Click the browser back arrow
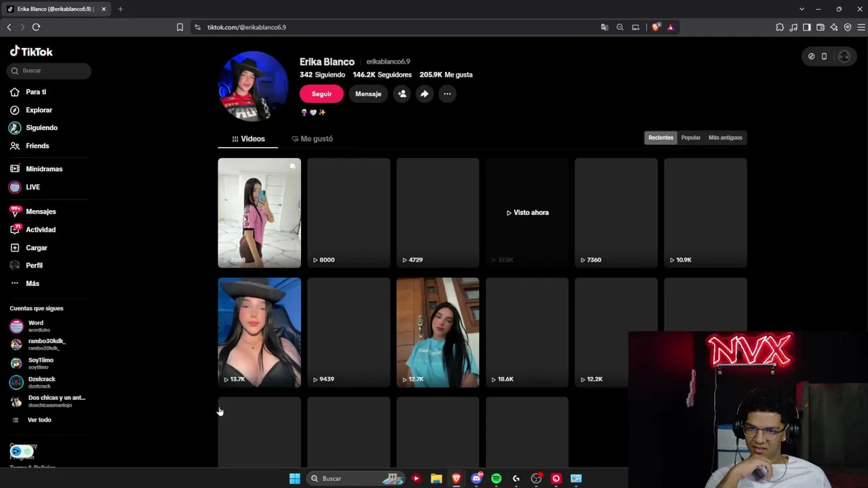Image resolution: width=868 pixels, height=488 pixels. (x=9, y=27)
